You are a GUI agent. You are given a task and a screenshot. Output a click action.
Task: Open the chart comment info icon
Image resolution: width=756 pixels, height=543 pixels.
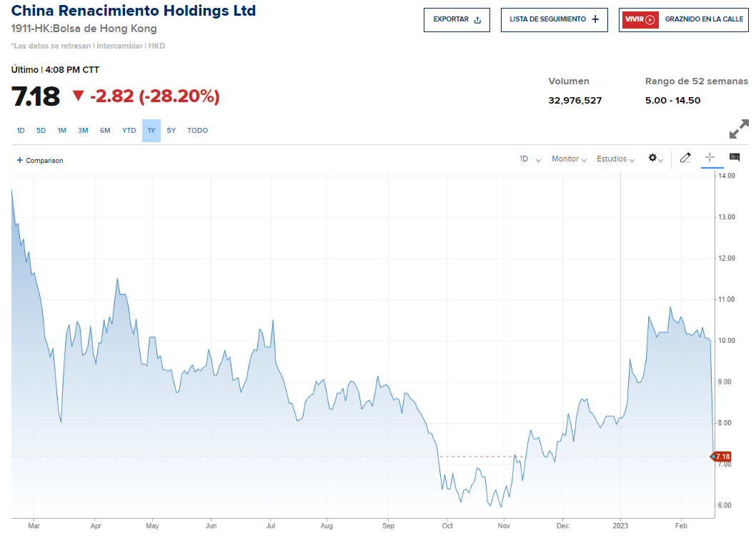click(734, 158)
